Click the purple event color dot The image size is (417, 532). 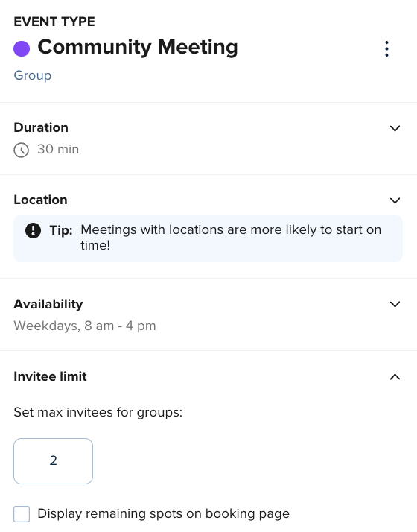point(22,48)
